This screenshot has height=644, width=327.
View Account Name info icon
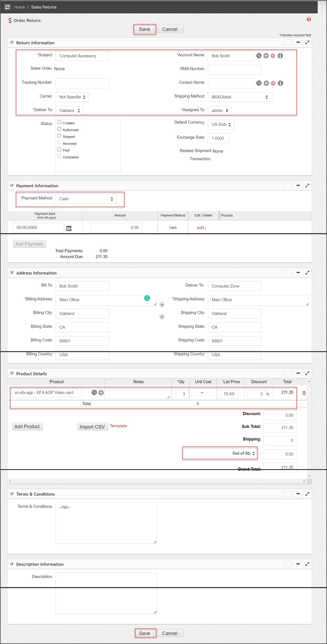[x=280, y=55]
